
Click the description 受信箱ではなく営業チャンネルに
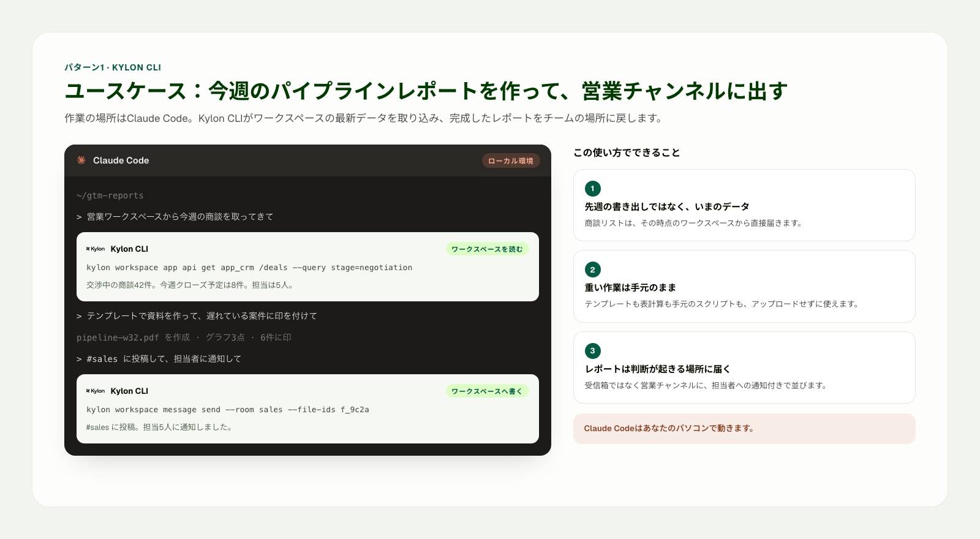(706, 385)
